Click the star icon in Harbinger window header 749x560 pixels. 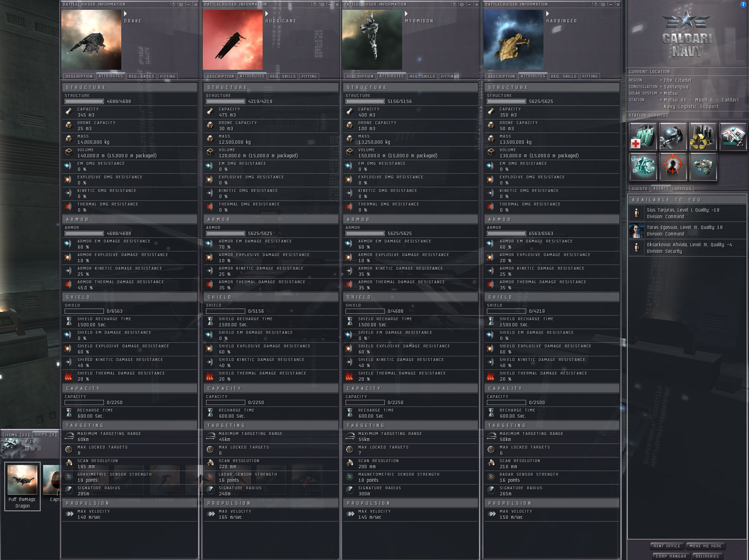click(x=596, y=4)
